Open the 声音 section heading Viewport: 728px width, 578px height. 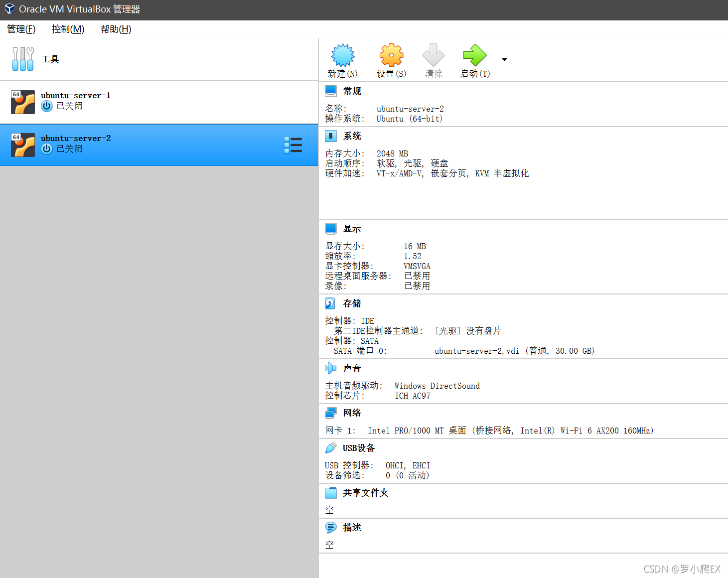(352, 368)
